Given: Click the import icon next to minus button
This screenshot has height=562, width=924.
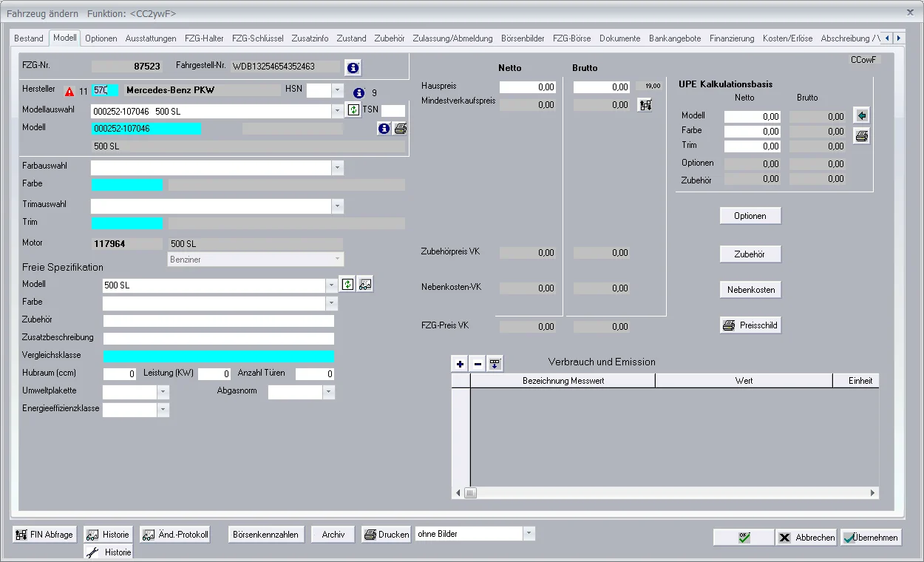Looking at the screenshot, I should pyautogui.click(x=495, y=364).
